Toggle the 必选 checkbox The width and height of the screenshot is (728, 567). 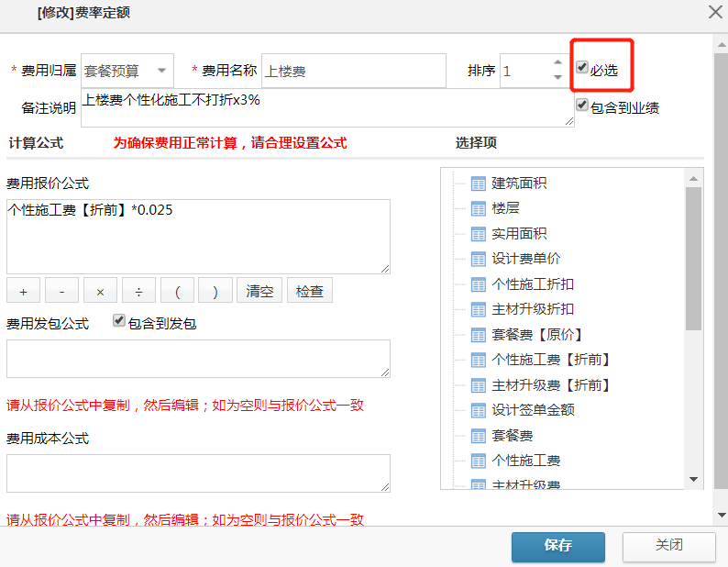click(582, 68)
